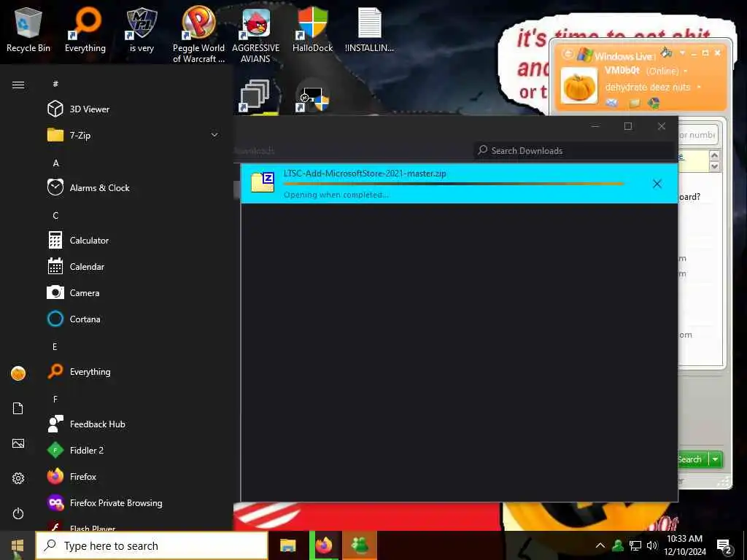Screen dimensions: 747x560
Task: Jump to letter A section header
Action: [55, 163]
